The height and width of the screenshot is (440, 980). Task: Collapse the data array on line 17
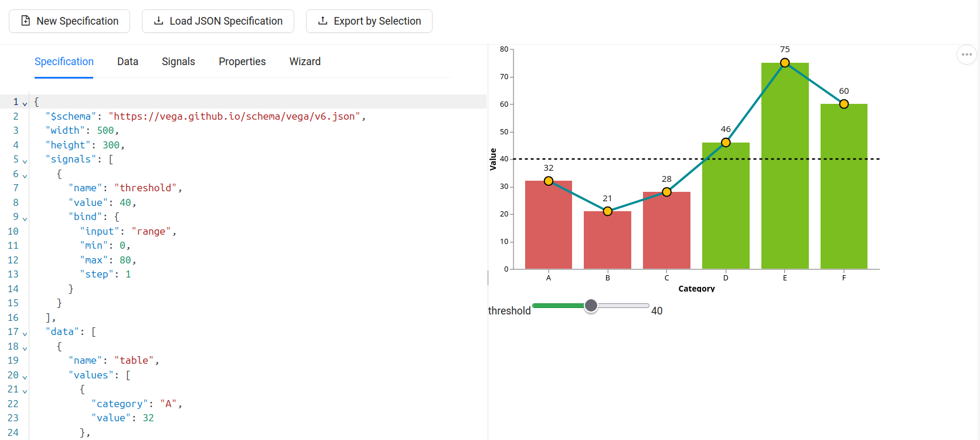(x=25, y=333)
